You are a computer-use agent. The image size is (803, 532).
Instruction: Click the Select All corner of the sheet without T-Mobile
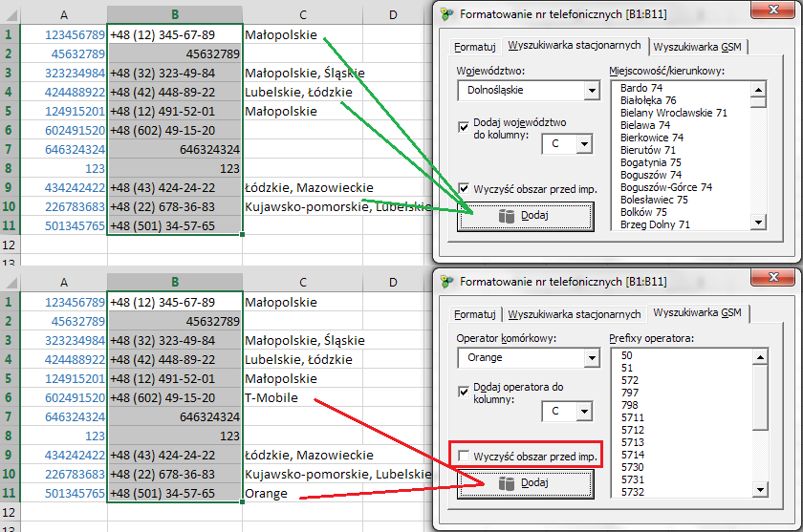click(11, 15)
